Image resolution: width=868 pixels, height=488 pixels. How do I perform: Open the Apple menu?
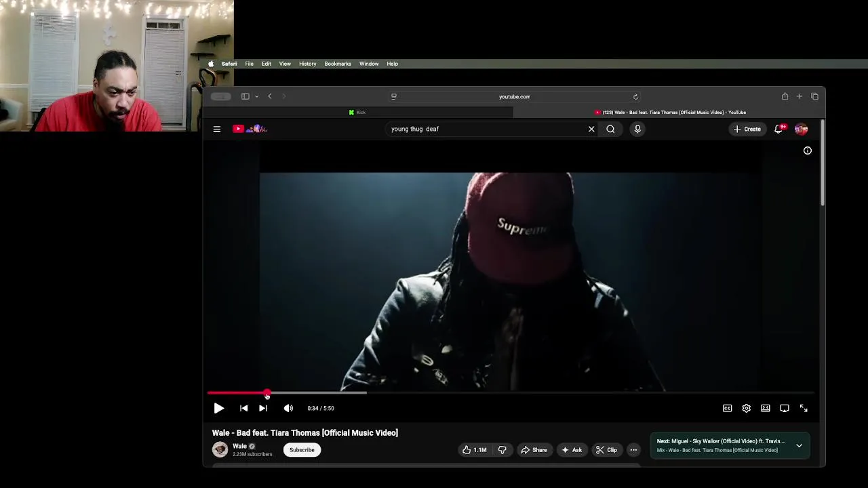[211, 64]
